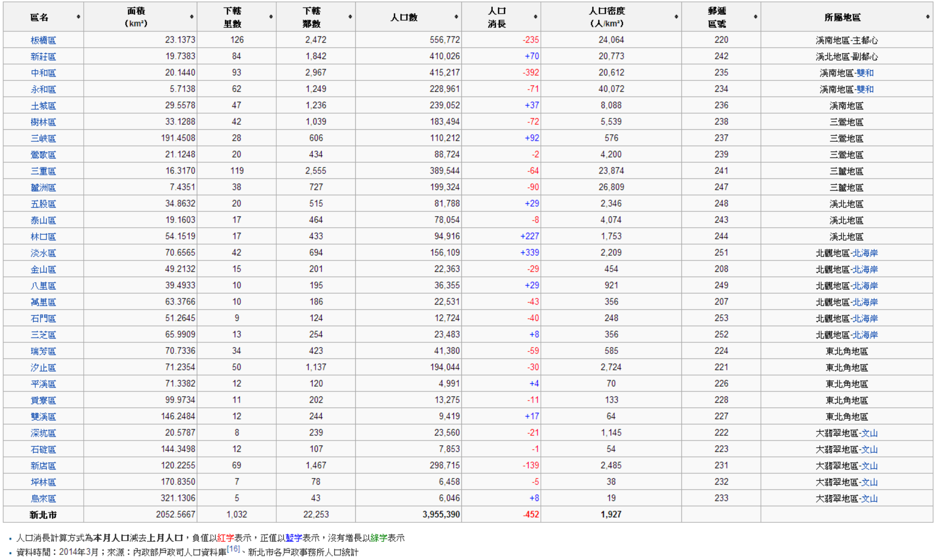Follow 北海岸 link in 萬里區 row
The width and height of the screenshot is (935, 560).
point(865,302)
